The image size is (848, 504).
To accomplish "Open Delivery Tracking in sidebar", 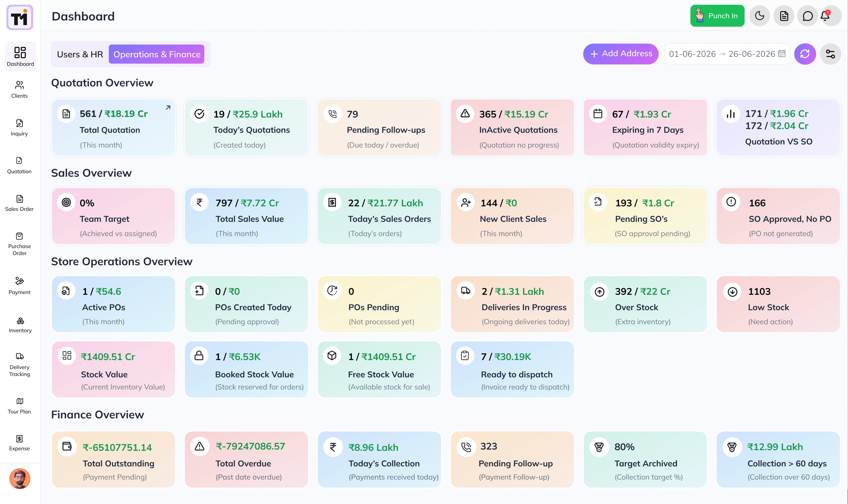I will coord(19,365).
